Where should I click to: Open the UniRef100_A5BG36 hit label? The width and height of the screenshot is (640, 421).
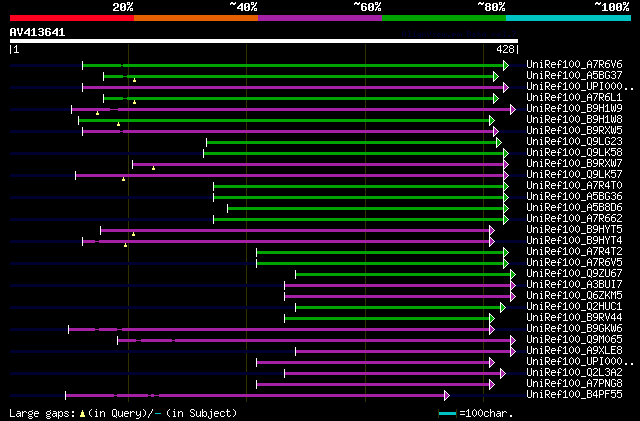(574, 197)
